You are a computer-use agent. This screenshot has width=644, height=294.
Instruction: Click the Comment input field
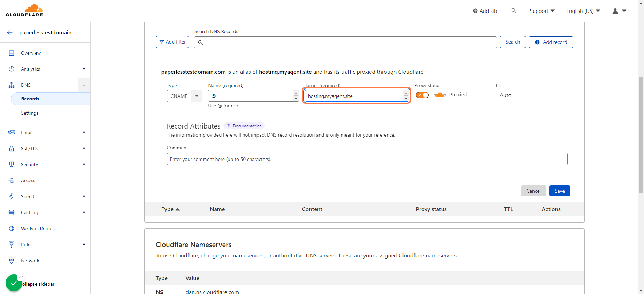(367, 159)
